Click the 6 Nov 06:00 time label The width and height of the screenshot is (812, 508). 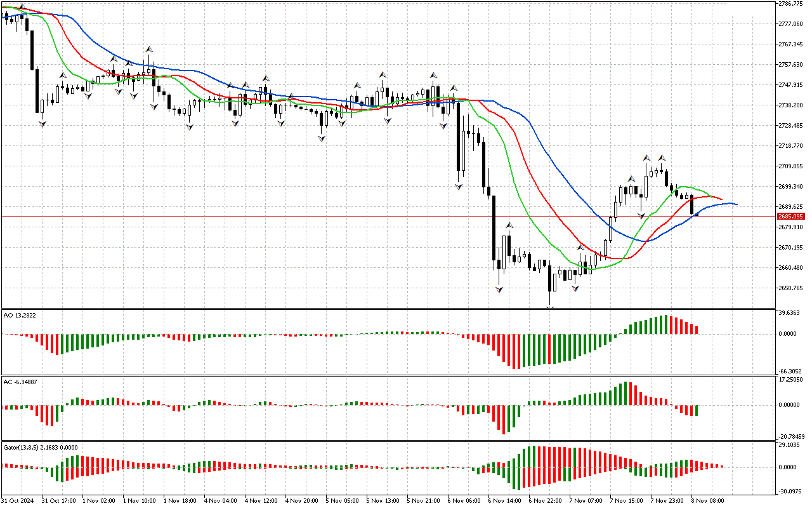(x=464, y=501)
